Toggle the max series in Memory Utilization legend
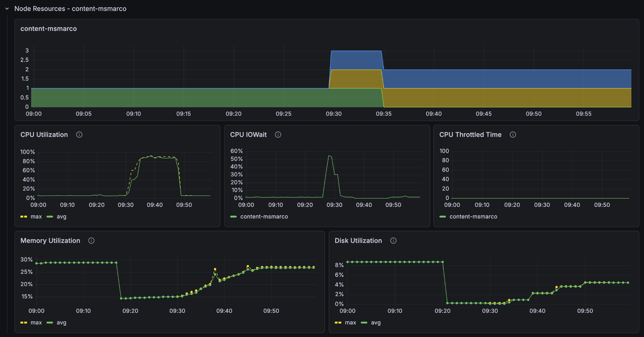644x337 pixels. pyautogui.click(x=36, y=323)
